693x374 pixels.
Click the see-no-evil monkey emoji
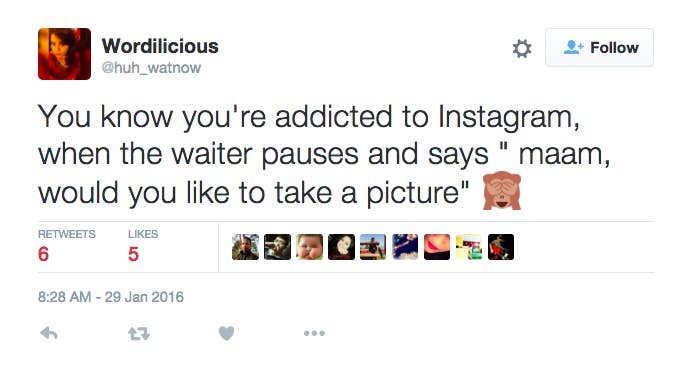(502, 190)
